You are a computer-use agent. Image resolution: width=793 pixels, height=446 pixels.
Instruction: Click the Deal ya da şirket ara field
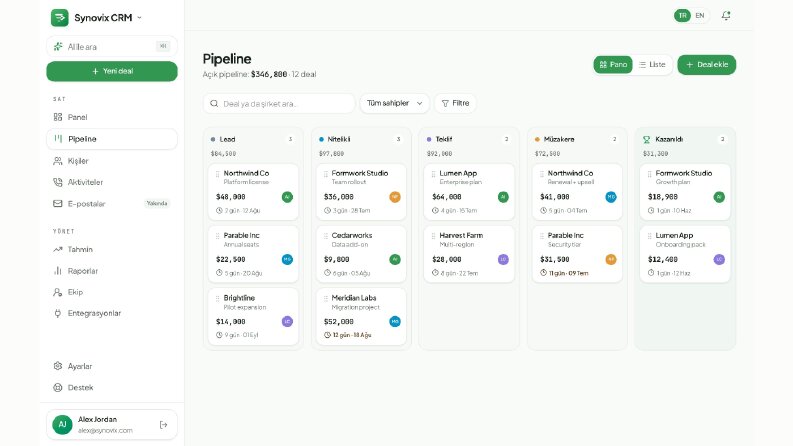pyautogui.click(x=279, y=104)
